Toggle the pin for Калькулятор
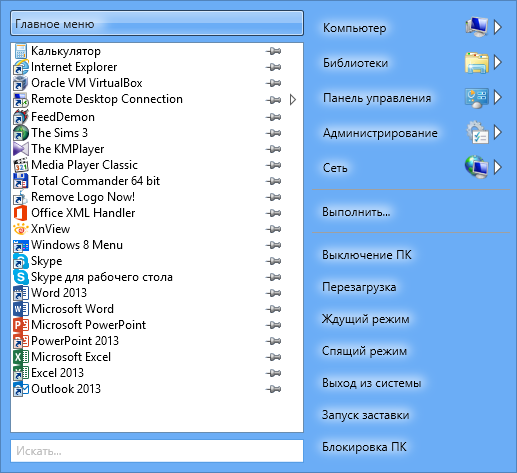Screen dimensions: 517x473 pyautogui.click(x=273, y=51)
